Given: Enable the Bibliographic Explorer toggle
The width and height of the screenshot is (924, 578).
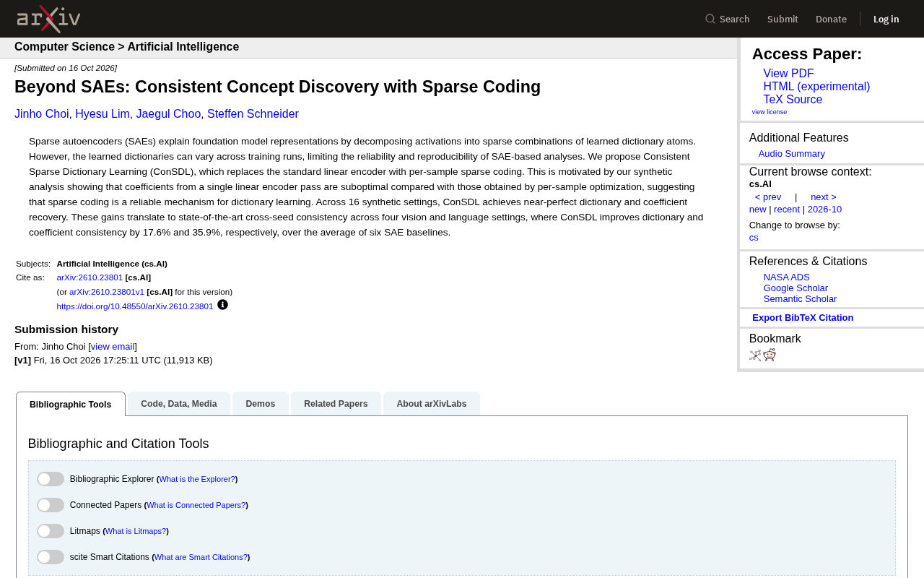Looking at the screenshot, I should coord(51,479).
